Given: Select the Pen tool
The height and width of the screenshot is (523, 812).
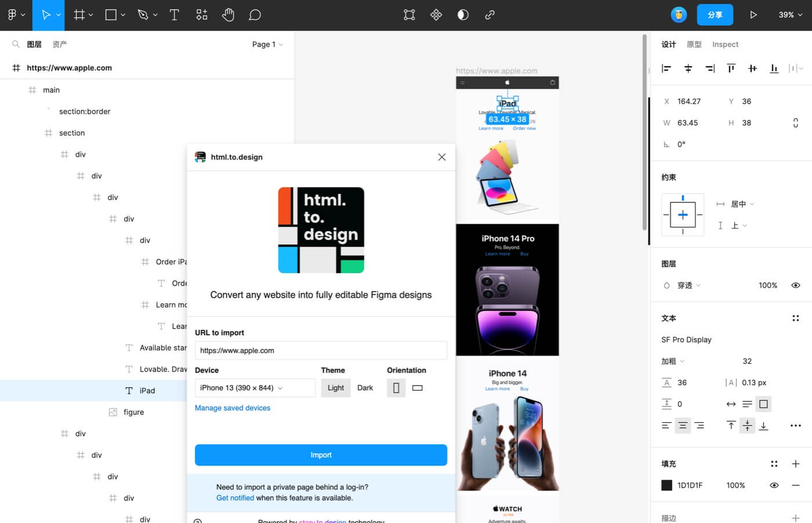Looking at the screenshot, I should coord(143,15).
